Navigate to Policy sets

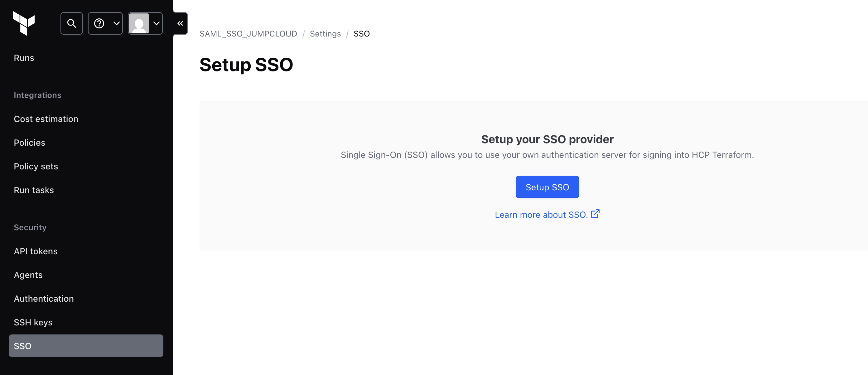tap(36, 166)
